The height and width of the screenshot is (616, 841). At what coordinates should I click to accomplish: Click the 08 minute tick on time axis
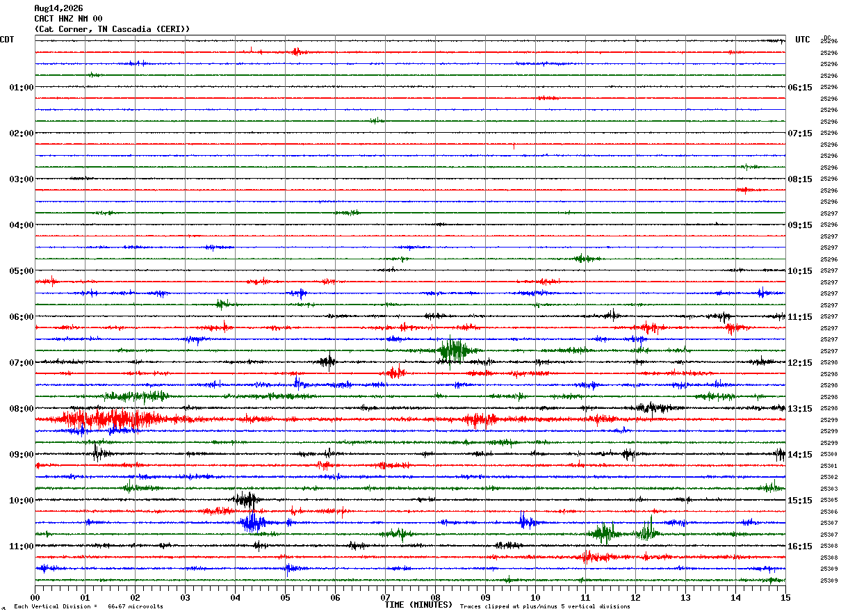pyautogui.click(x=435, y=597)
